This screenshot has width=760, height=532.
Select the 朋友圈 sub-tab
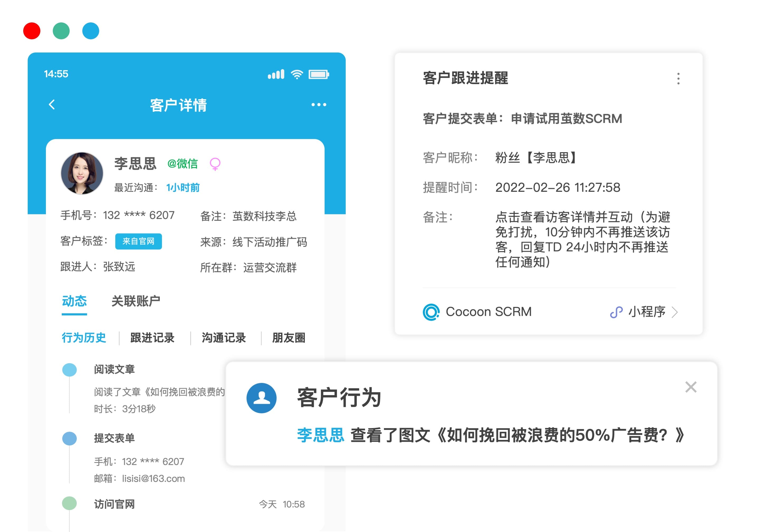point(289,338)
